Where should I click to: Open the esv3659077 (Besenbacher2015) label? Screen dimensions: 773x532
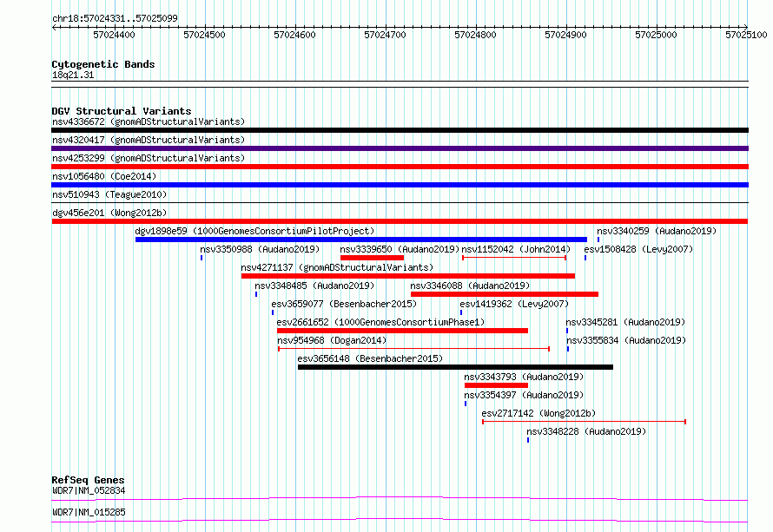pos(344,304)
